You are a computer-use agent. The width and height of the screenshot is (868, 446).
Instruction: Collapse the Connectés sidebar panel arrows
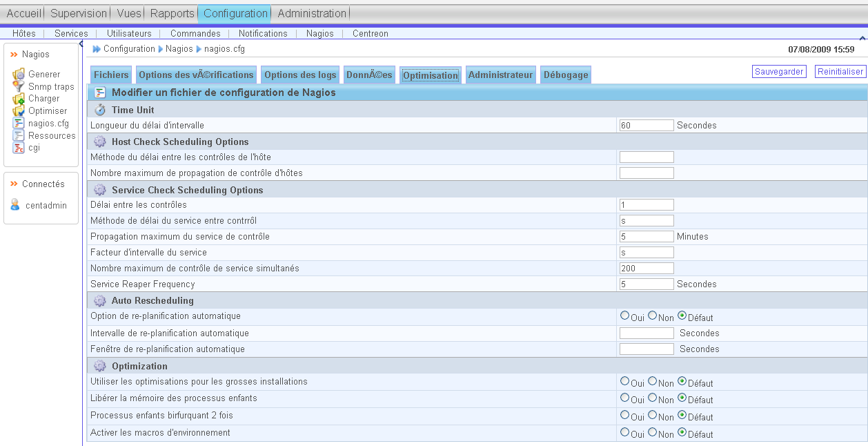14,184
